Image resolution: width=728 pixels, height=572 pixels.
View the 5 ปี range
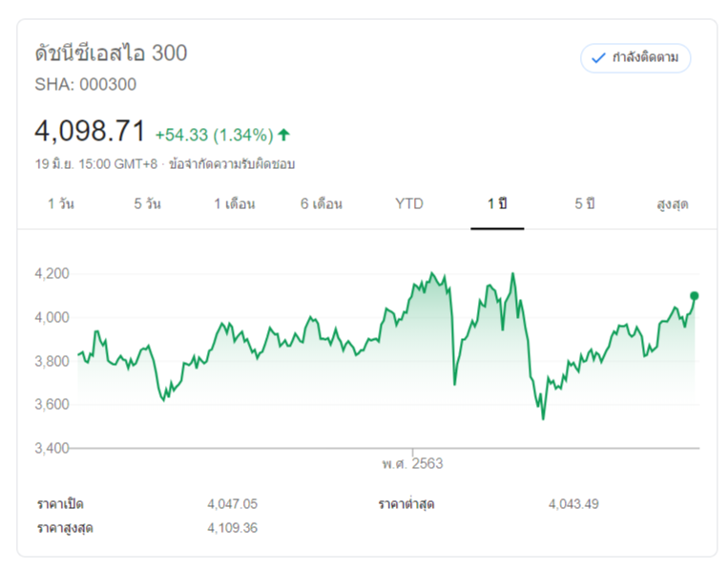(585, 204)
